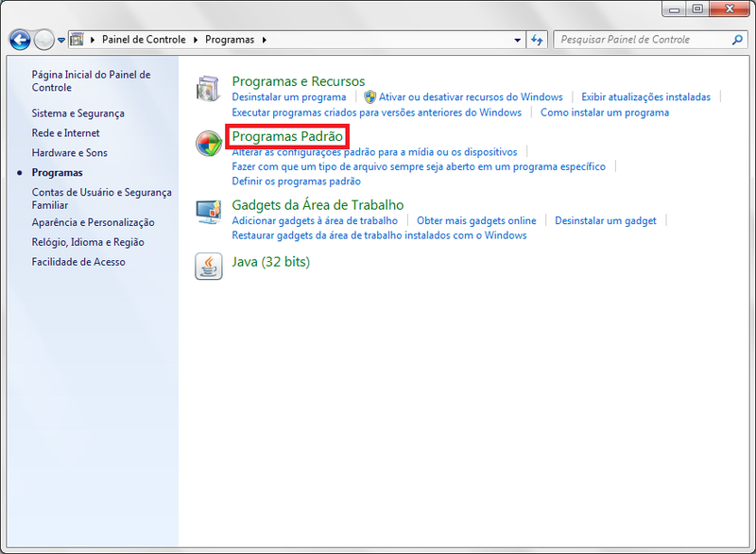Click the Desinstalar um programa link
This screenshot has height=554, width=756.
tap(289, 97)
